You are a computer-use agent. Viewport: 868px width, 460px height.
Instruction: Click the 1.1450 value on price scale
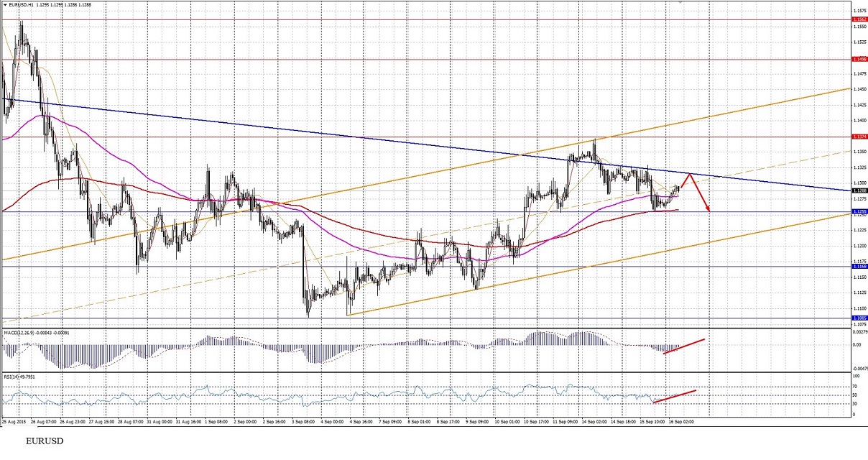[859, 89]
